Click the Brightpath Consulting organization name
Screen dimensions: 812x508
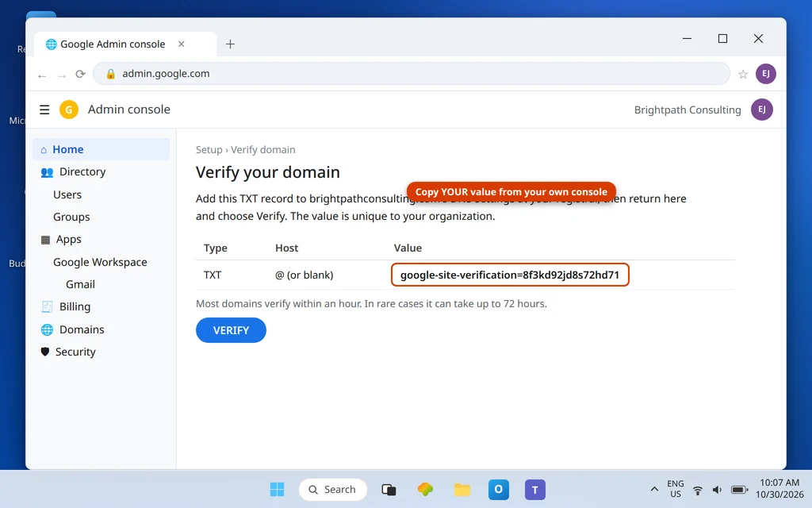click(688, 110)
